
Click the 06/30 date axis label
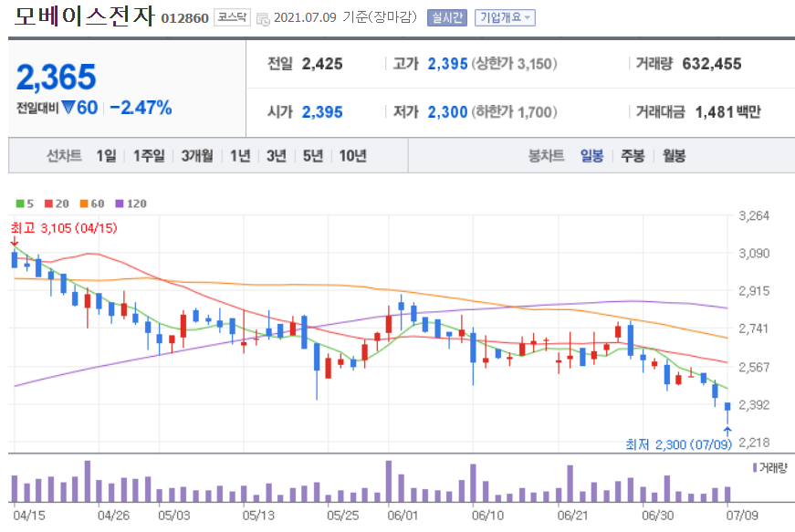click(x=657, y=516)
